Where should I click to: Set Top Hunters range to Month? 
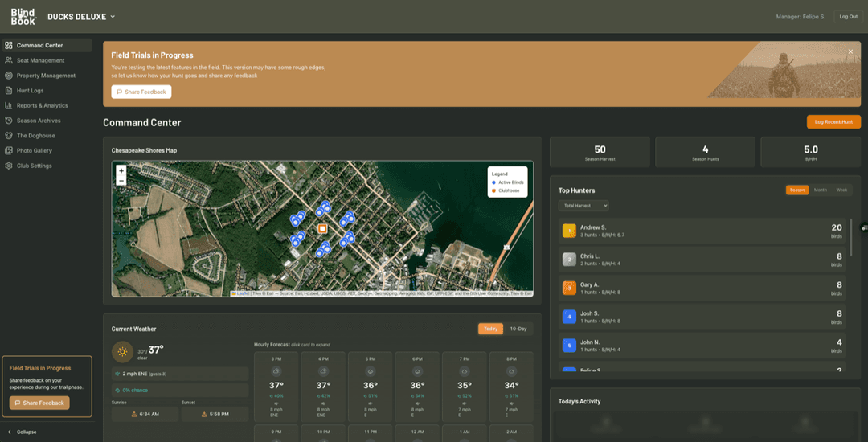(821, 190)
